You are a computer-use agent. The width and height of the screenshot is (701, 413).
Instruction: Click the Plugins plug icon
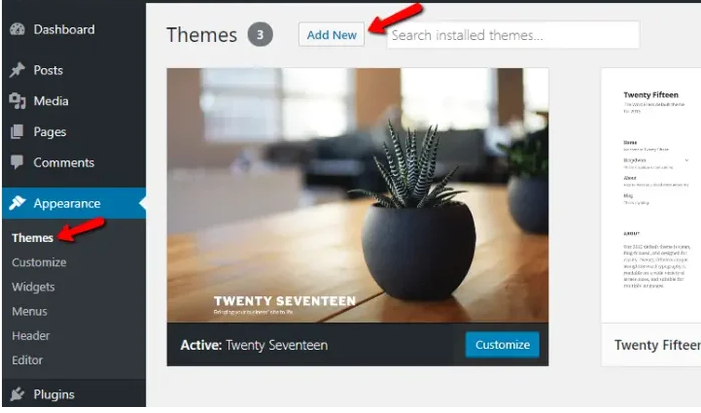pos(17,394)
